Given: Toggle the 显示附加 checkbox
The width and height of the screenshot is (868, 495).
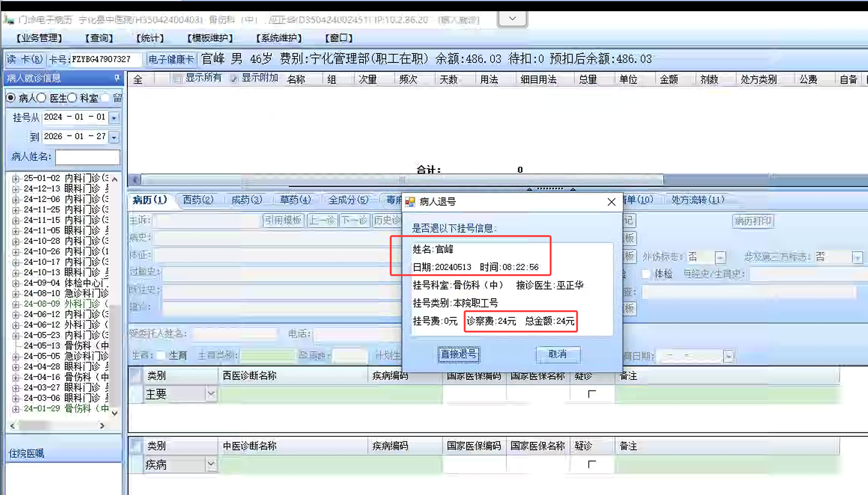Looking at the screenshot, I should point(234,78).
